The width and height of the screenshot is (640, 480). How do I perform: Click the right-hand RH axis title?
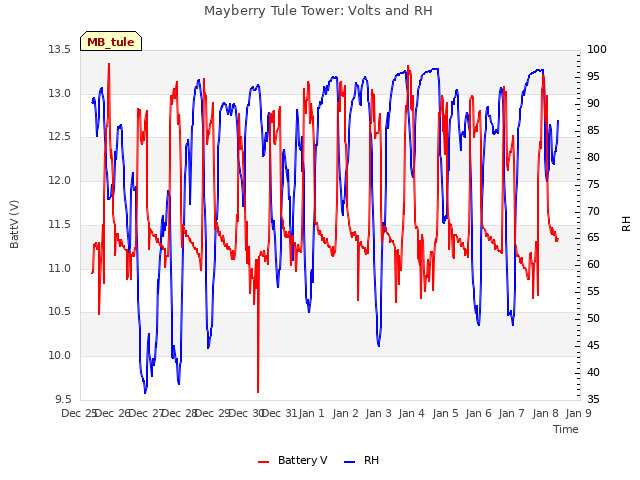[626, 224]
